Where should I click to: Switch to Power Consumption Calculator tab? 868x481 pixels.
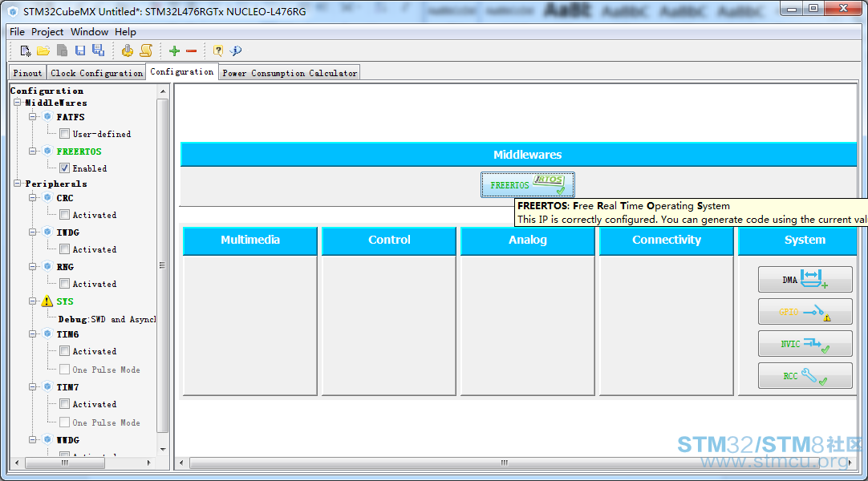coord(290,72)
